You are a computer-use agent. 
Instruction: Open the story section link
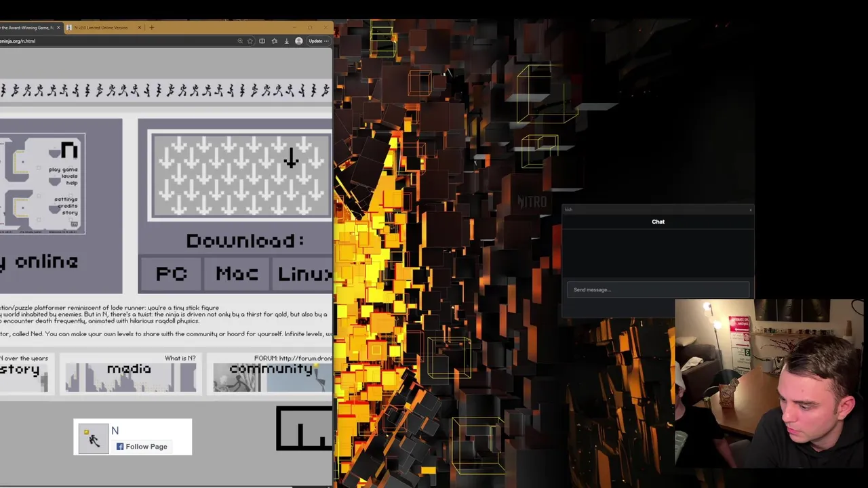[x=24, y=375]
